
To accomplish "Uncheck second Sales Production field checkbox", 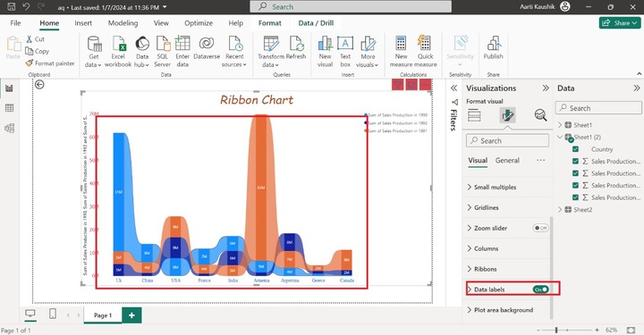I will pyautogui.click(x=575, y=173).
